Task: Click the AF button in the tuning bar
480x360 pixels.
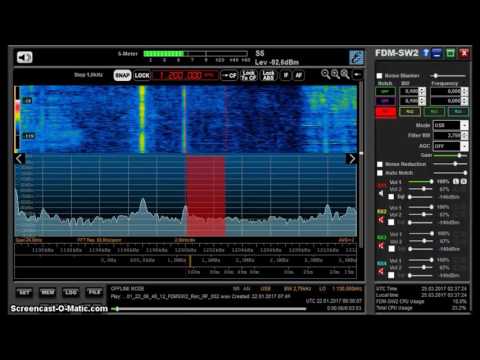Action: (299, 75)
